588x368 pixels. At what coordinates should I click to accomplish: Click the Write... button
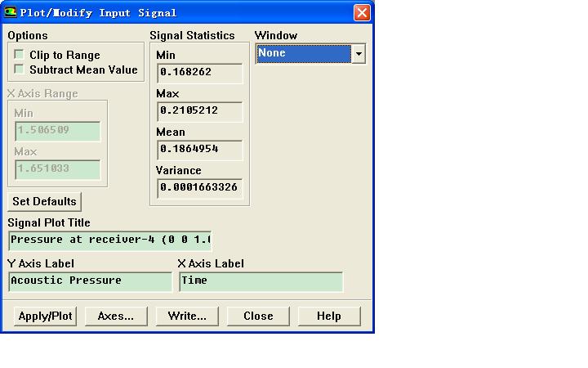pos(187,316)
